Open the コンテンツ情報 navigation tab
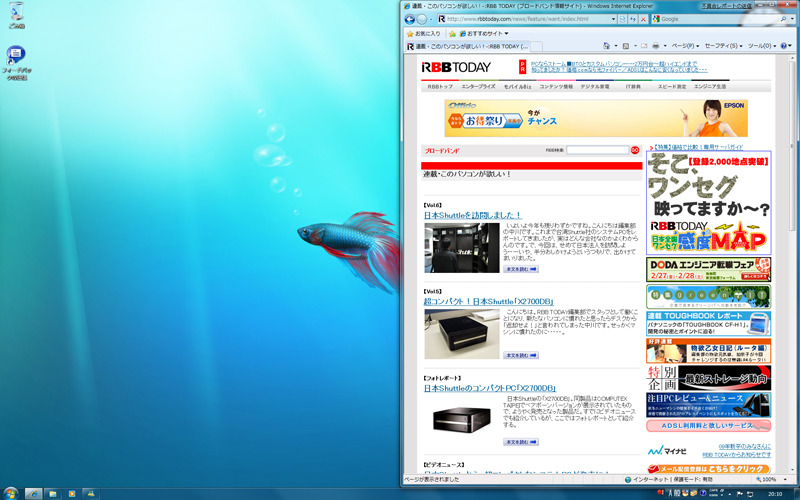The width and height of the screenshot is (800, 500). click(x=556, y=87)
